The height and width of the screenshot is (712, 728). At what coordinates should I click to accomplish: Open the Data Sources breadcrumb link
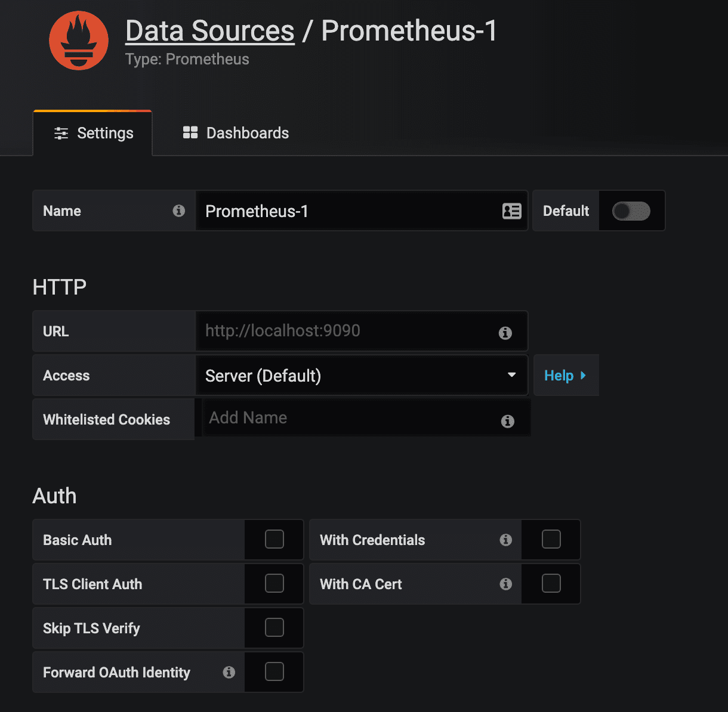coord(210,31)
